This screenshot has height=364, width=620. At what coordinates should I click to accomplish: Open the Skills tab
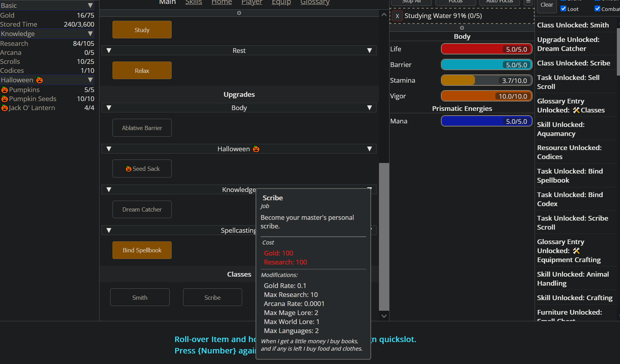pos(194,2)
